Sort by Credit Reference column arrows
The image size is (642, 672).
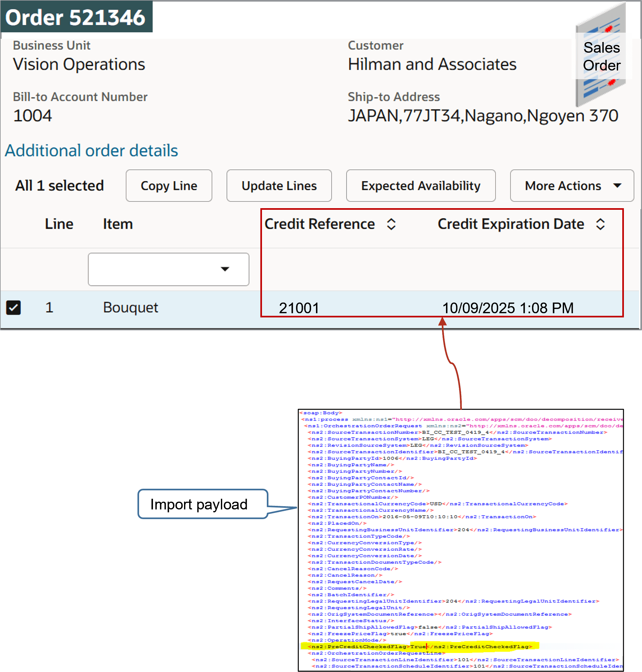pyautogui.click(x=391, y=224)
